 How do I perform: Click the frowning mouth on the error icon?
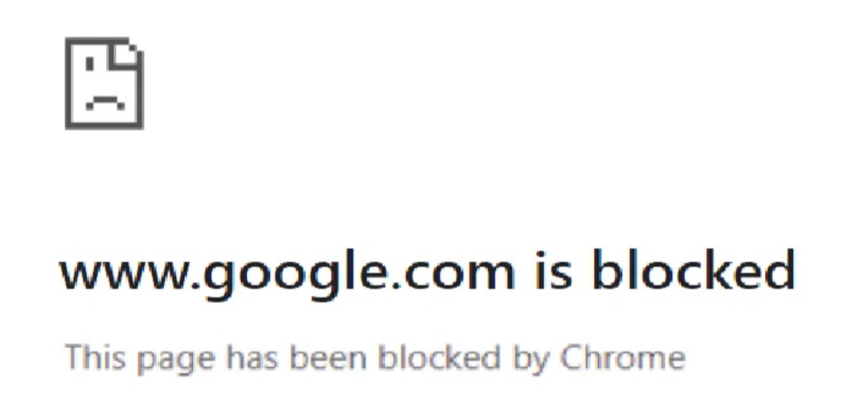click(104, 103)
